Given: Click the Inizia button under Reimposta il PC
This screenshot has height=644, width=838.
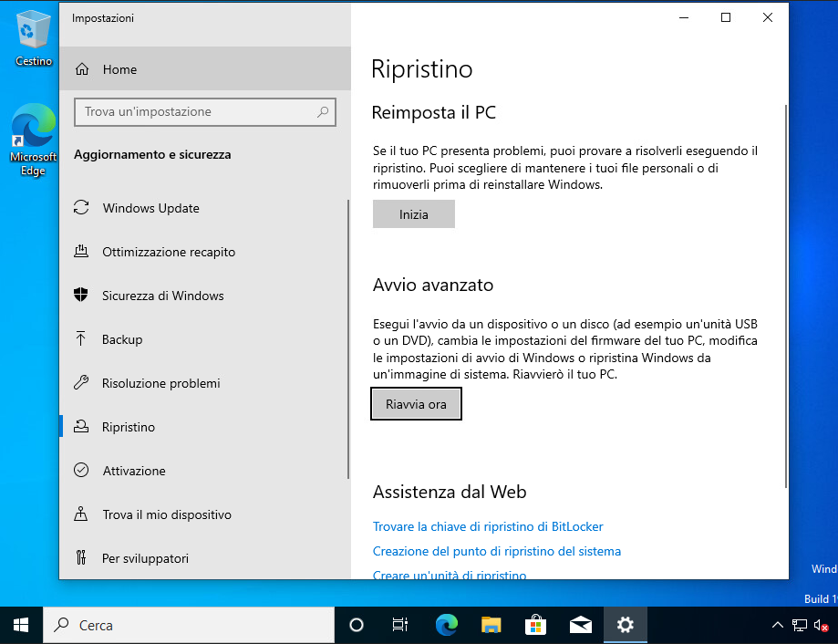Looking at the screenshot, I should tap(413, 214).
